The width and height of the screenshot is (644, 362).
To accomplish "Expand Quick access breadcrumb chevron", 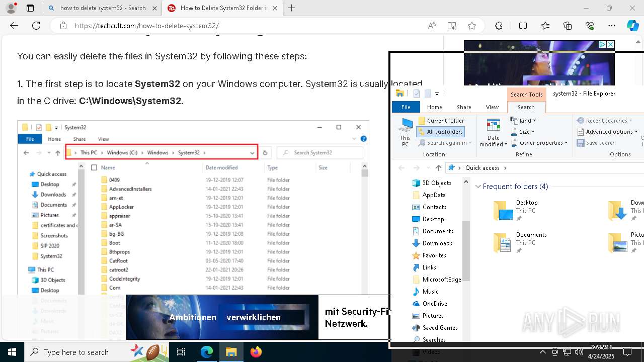I will (505, 168).
